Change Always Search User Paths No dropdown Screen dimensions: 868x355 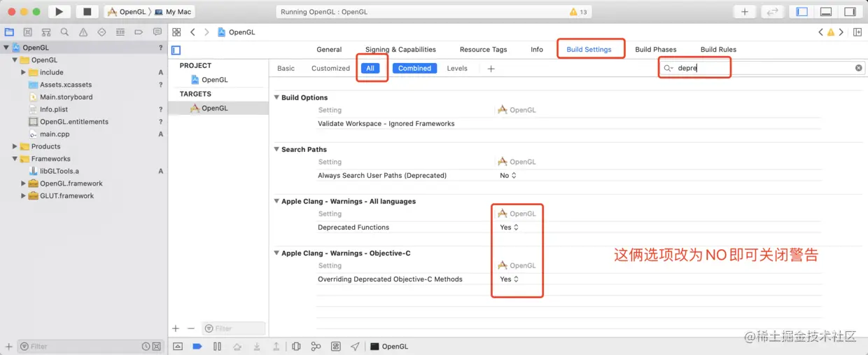coord(507,175)
